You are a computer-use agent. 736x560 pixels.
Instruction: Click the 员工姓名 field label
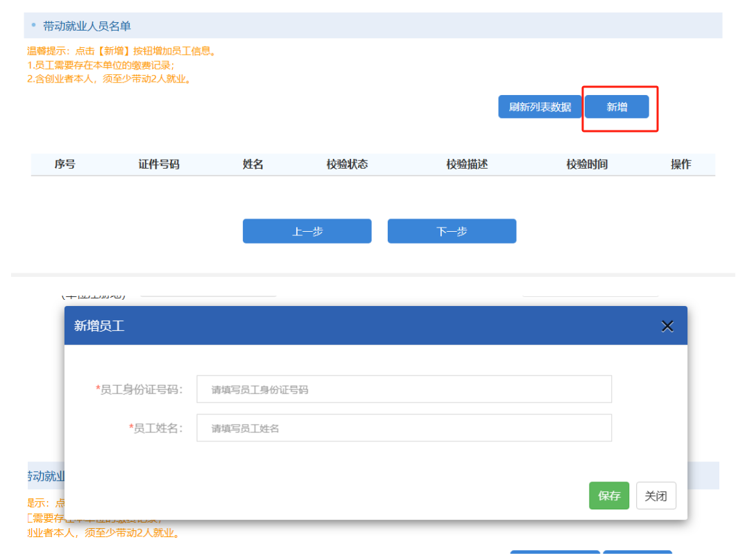[x=156, y=428]
